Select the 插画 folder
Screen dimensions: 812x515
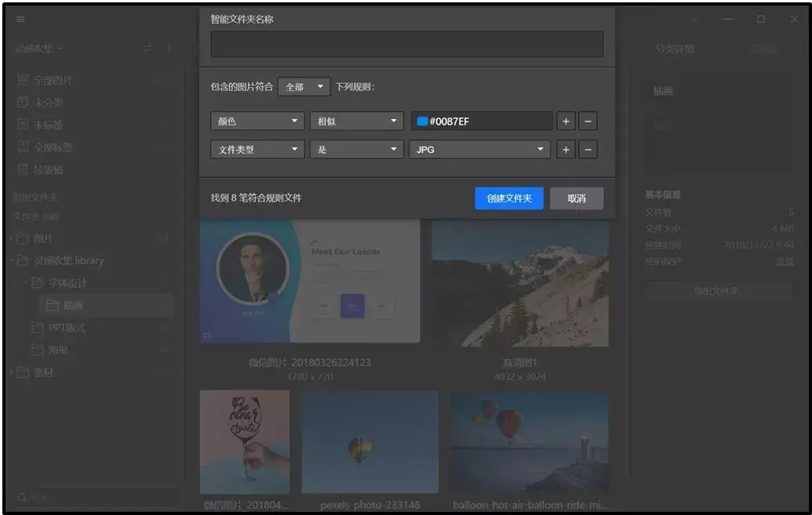click(107, 306)
